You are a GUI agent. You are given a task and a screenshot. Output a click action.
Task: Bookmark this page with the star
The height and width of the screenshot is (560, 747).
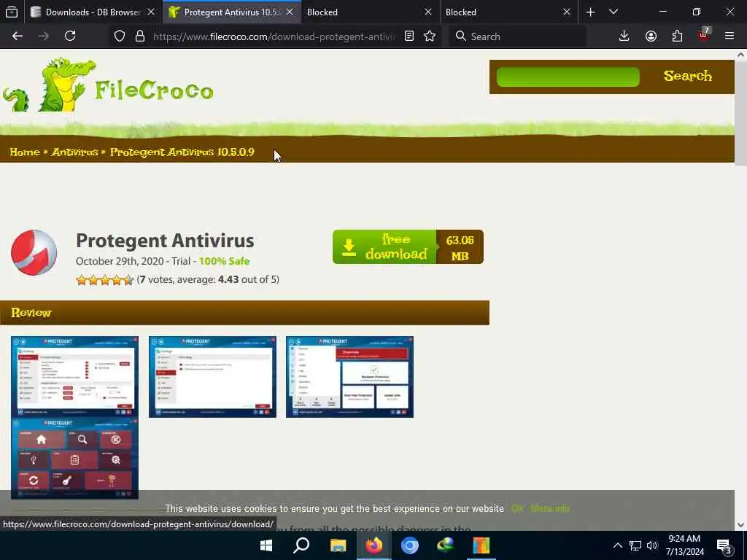[x=430, y=36]
